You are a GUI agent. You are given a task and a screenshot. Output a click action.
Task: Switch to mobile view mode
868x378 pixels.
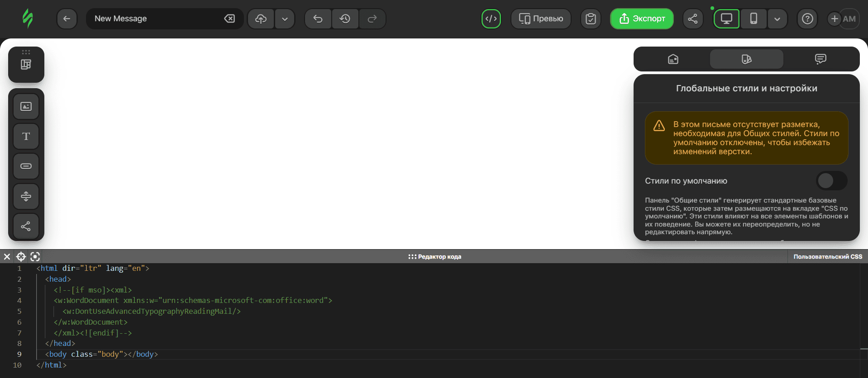[754, 19]
